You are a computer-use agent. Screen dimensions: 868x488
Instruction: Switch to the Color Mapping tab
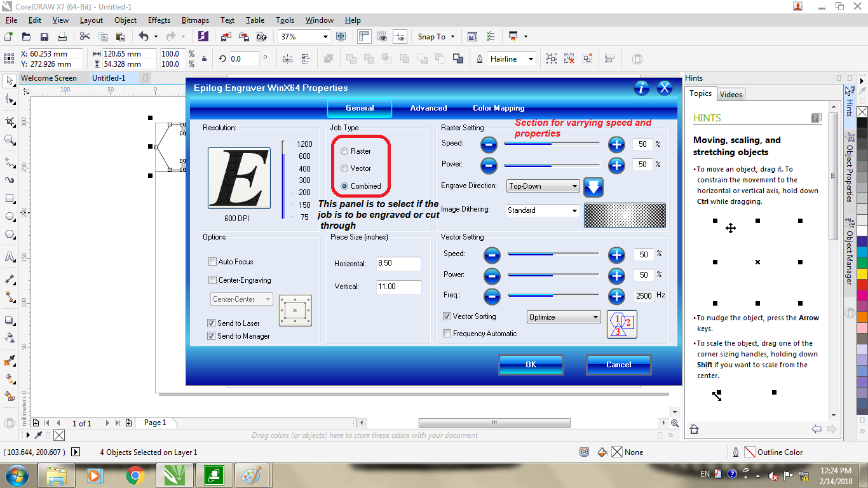[499, 108]
